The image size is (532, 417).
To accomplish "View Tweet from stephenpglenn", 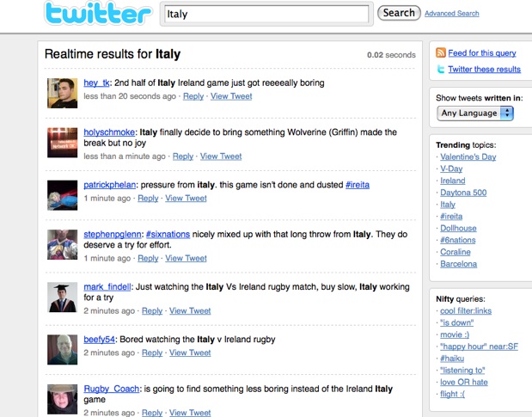I will coord(186,258).
